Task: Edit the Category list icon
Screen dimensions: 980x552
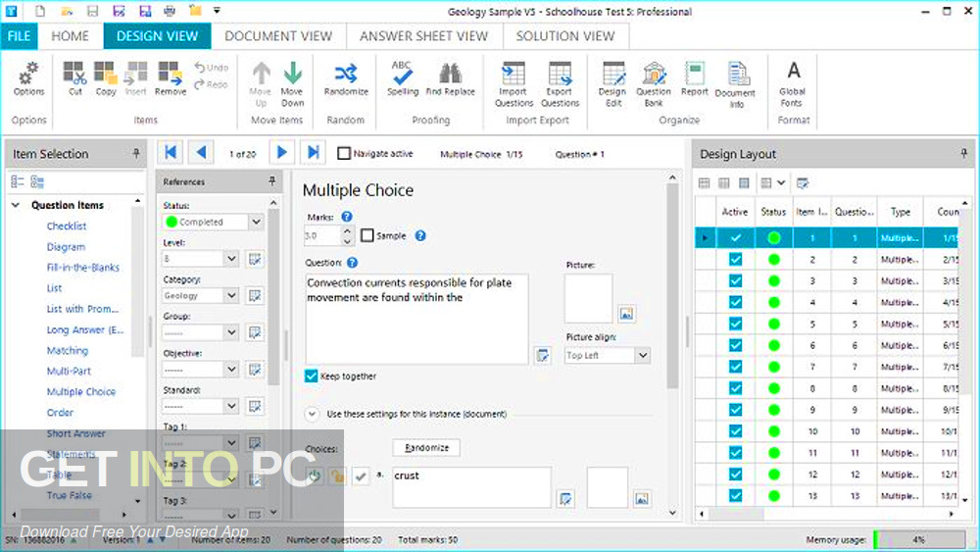Action: (x=255, y=296)
